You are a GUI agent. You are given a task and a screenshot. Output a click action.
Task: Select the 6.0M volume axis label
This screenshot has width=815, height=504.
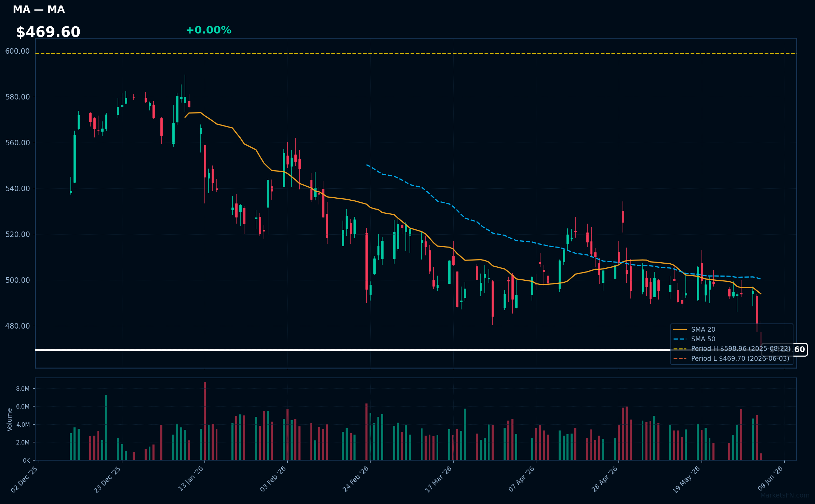pos(23,407)
